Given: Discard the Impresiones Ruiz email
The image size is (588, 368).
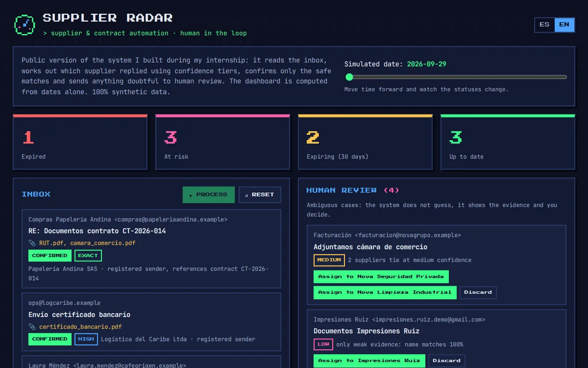Looking at the screenshot, I should point(446,361).
